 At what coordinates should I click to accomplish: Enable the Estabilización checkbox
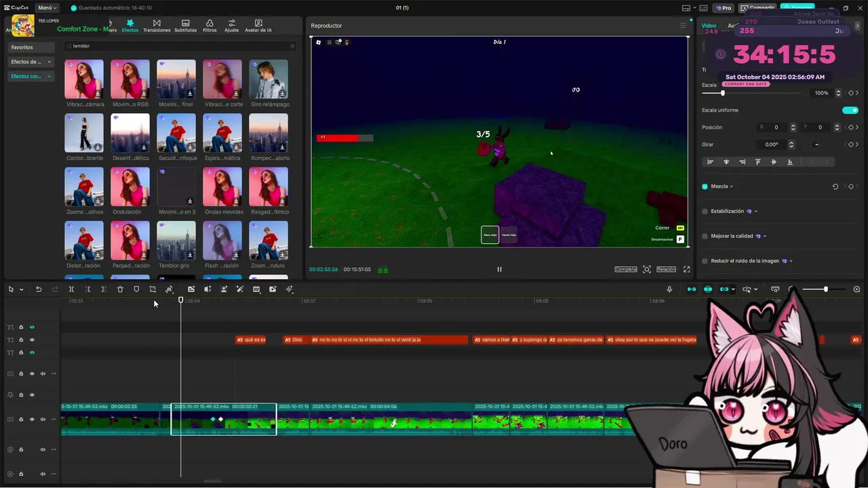point(705,211)
